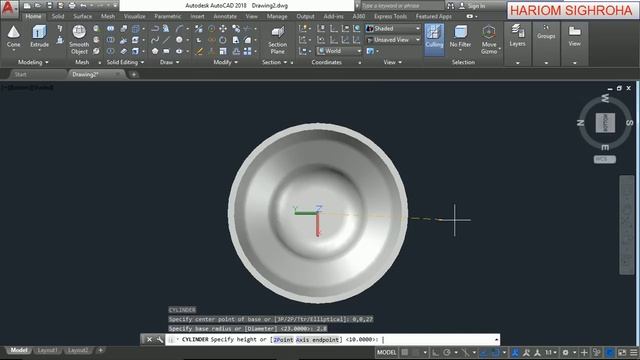The width and height of the screenshot is (640, 360).
Task: Toggle Clean Screen icon in status bar
Action: pyautogui.click(x=622, y=352)
